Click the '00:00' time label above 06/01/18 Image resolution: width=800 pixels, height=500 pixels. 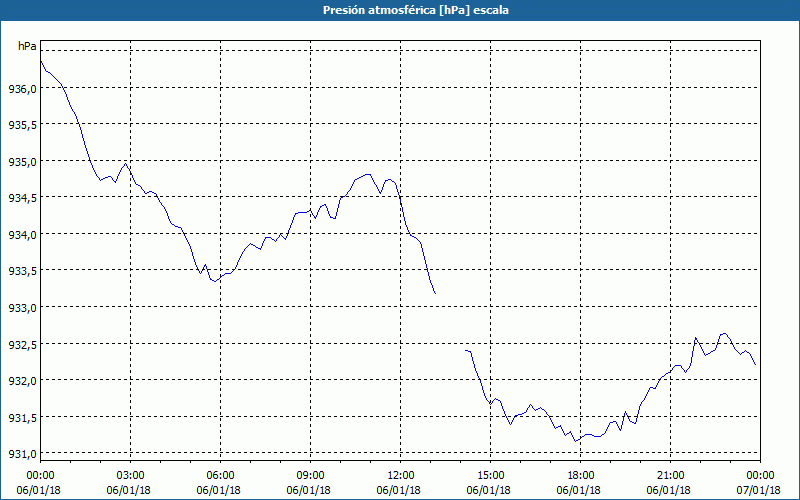click(40, 476)
